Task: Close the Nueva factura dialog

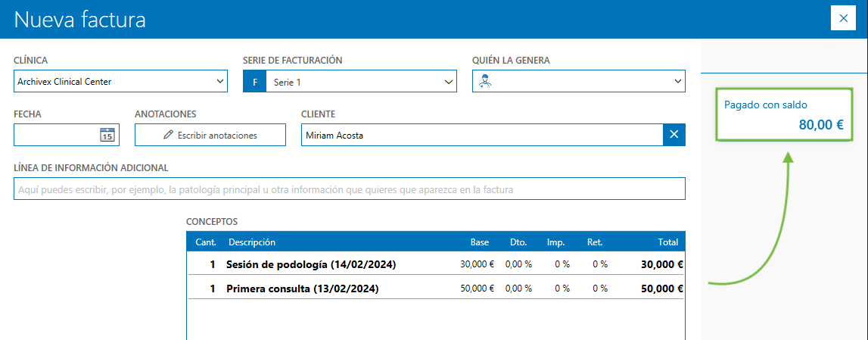Action: coord(843,18)
